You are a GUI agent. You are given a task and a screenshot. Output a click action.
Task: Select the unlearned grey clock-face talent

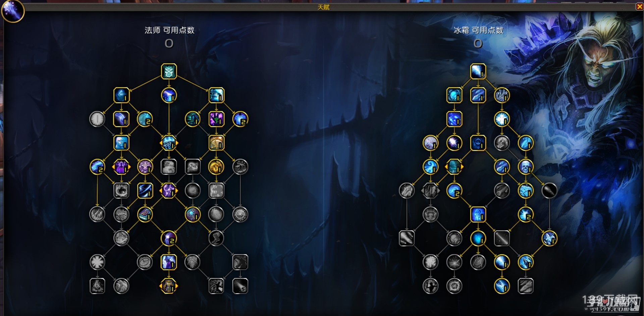97,119
